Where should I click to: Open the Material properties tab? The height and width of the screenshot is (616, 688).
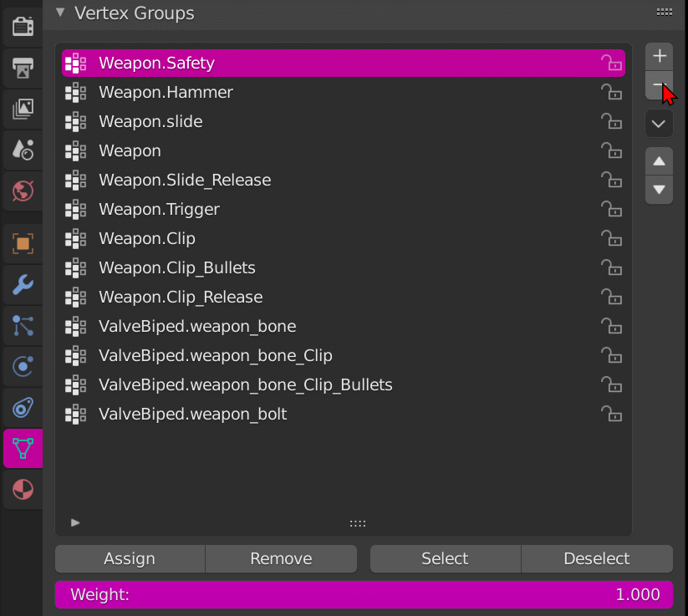coord(23,490)
